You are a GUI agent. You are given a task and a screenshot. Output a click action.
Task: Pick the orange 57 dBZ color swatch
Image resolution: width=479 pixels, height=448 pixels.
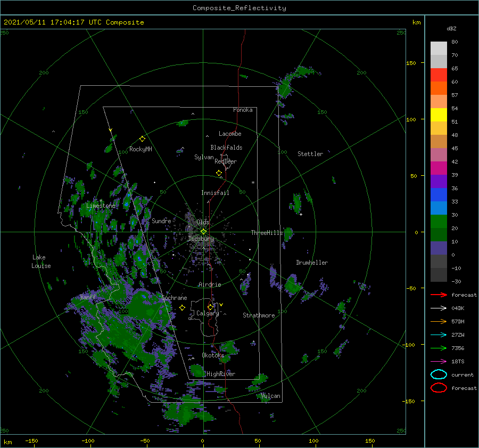(439, 101)
